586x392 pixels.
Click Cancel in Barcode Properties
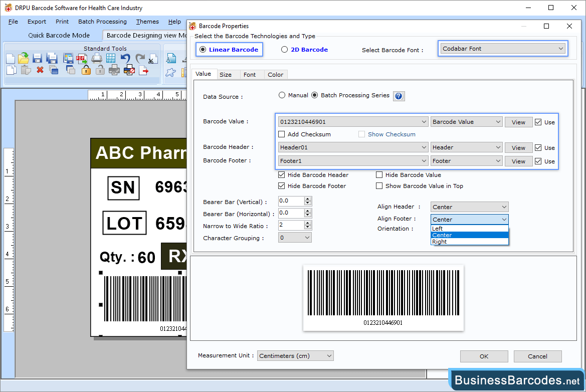click(537, 356)
